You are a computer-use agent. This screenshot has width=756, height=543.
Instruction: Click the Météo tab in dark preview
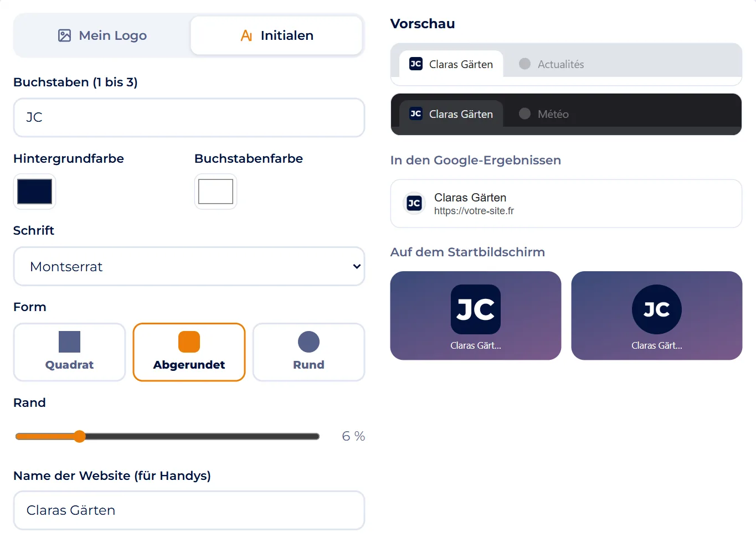(544, 113)
